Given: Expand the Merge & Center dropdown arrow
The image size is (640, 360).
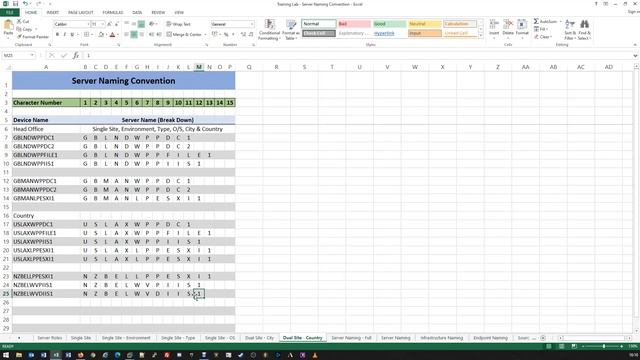Looking at the screenshot, I should [x=206, y=35].
